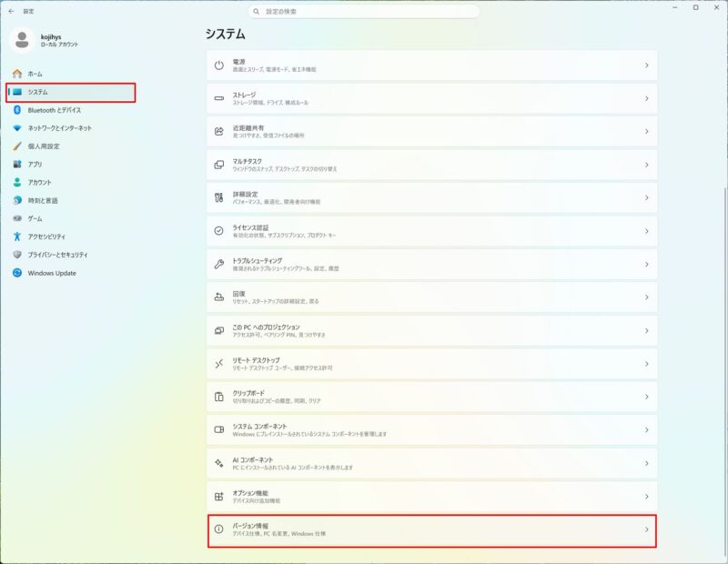Click the back arrow icon
Image resolution: width=728 pixels, height=564 pixels.
[x=11, y=11]
